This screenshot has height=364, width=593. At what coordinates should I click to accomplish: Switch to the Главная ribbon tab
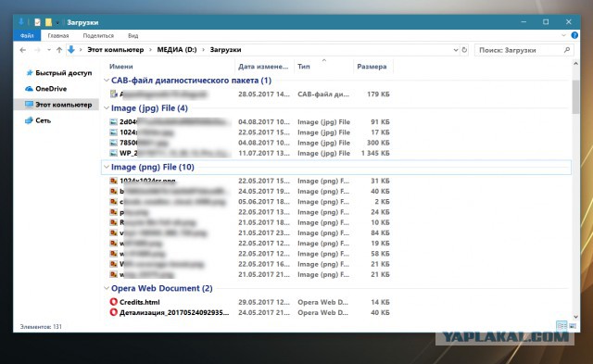pyautogui.click(x=58, y=35)
